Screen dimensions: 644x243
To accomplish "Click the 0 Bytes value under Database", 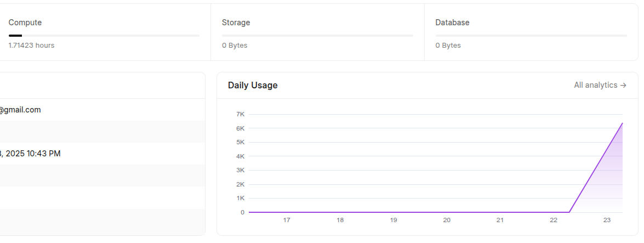I will pos(448,45).
